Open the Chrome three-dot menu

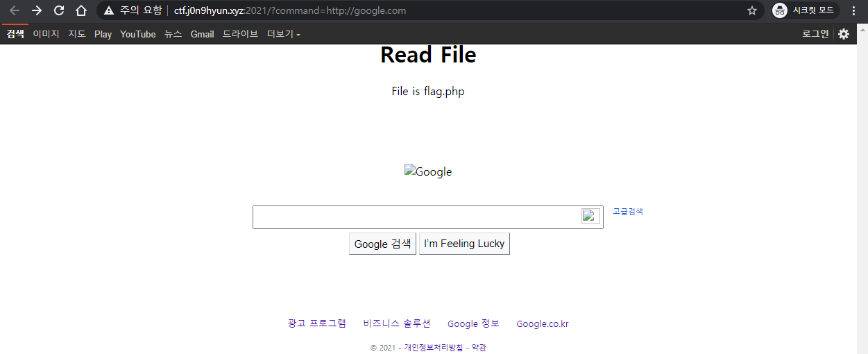click(x=853, y=10)
